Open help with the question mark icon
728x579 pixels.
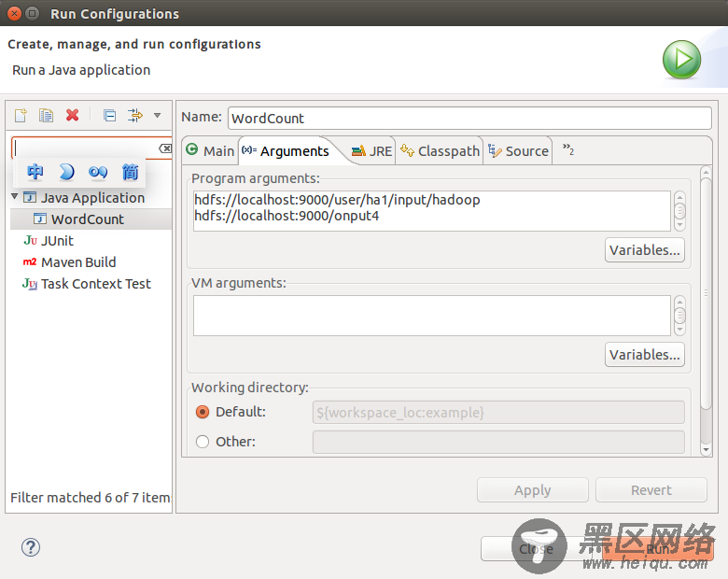pos(31,547)
